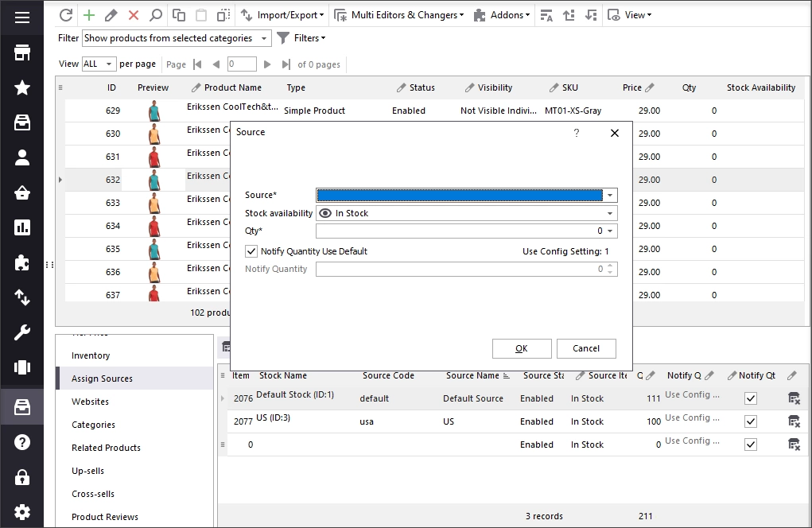The width and height of the screenshot is (812, 528).
Task: Open the hamburger menu in sidebar
Action: pos(21,17)
